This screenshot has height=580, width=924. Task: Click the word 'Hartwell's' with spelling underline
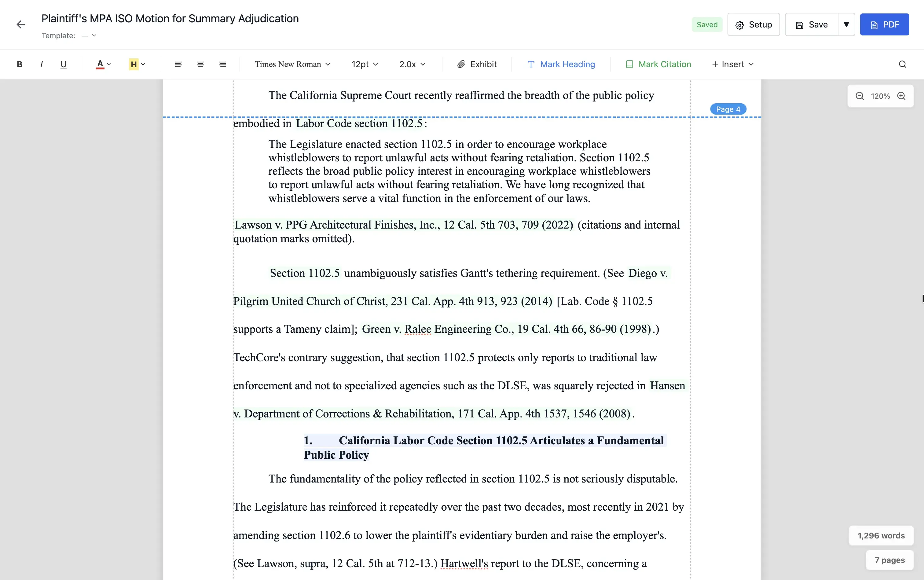(464, 563)
